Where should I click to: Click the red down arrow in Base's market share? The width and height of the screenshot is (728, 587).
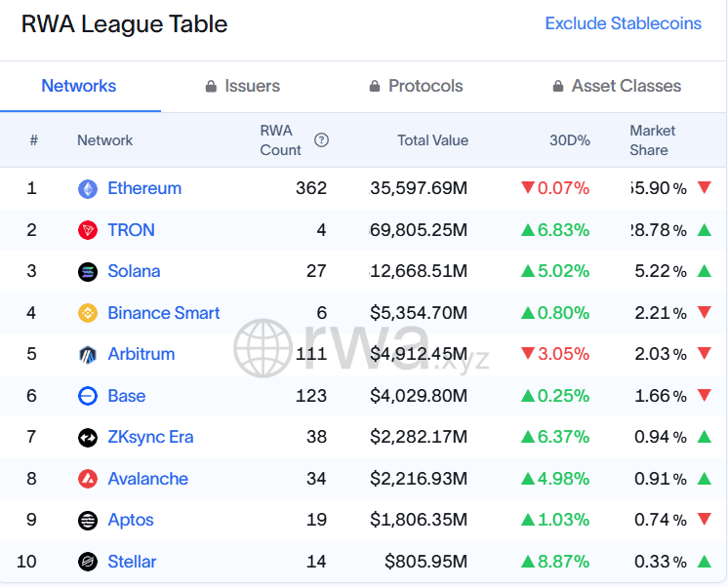click(x=705, y=395)
